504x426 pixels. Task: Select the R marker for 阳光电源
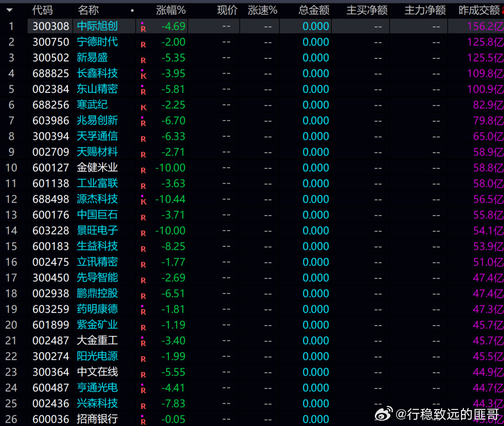[143, 359]
